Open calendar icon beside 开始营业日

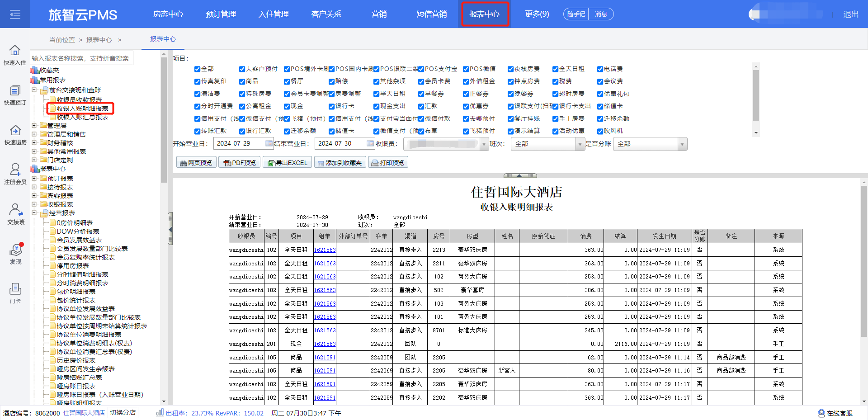(269, 143)
